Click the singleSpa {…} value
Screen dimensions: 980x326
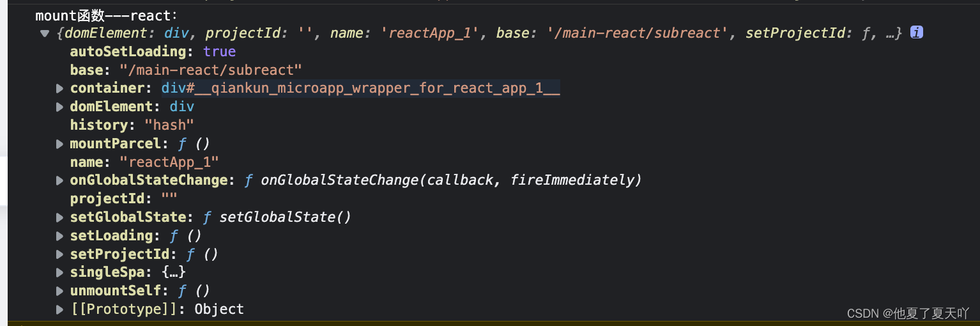[x=173, y=273]
